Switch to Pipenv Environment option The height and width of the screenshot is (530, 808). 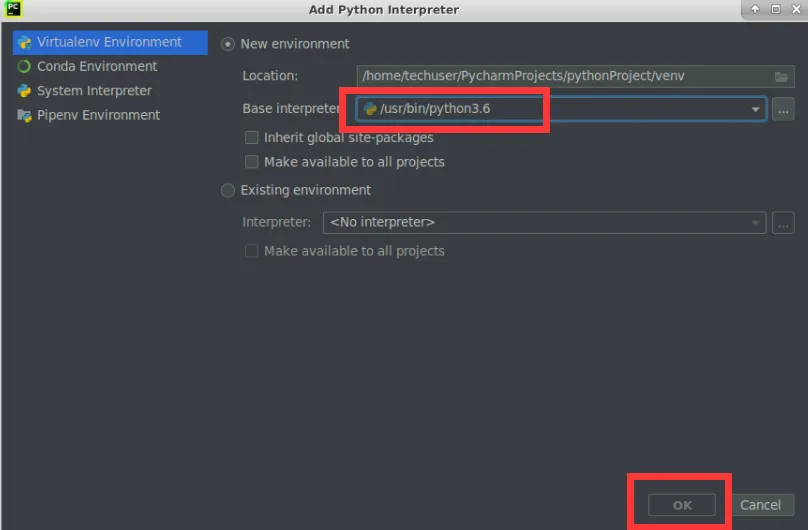(98, 115)
